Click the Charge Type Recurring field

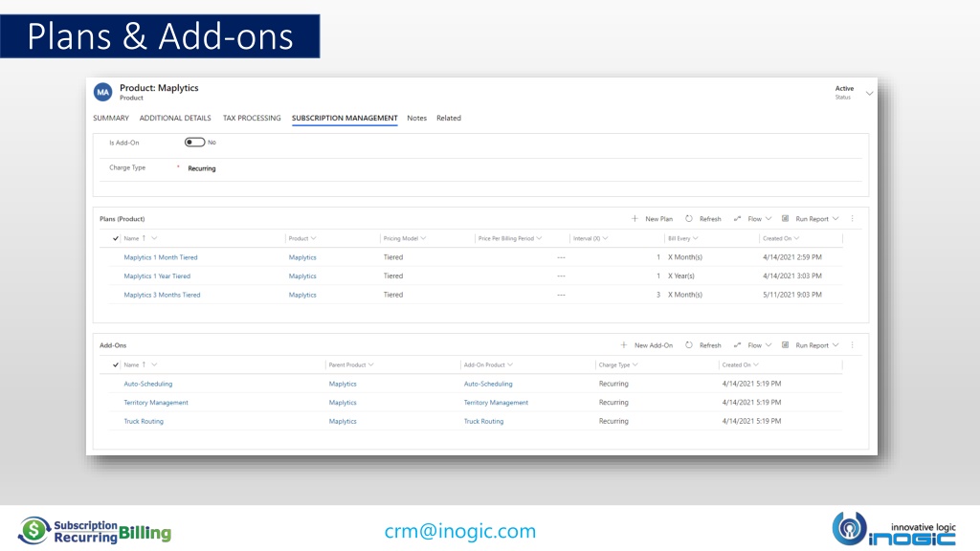[202, 168]
